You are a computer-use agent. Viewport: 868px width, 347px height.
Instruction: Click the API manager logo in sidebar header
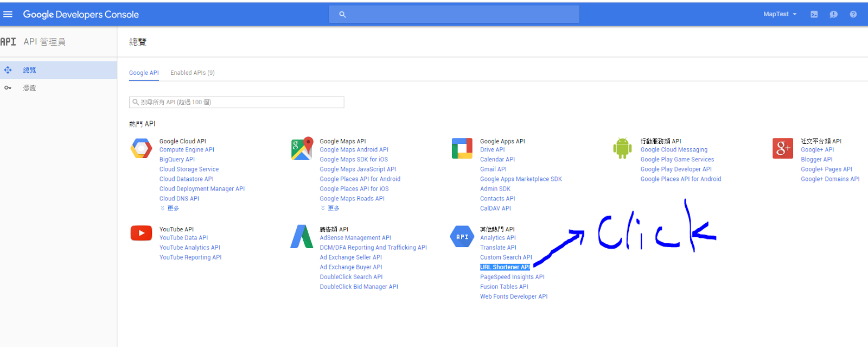tap(8, 42)
